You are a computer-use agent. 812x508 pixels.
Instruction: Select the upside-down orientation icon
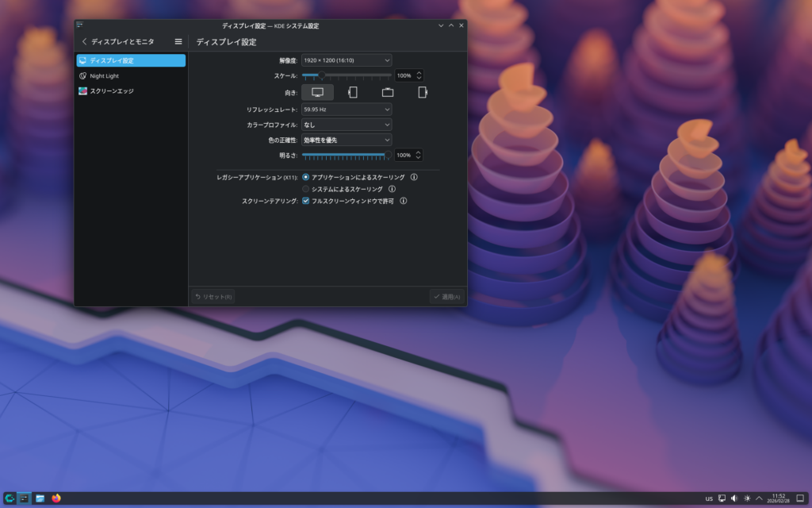pyautogui.click(x=387, y=92)
